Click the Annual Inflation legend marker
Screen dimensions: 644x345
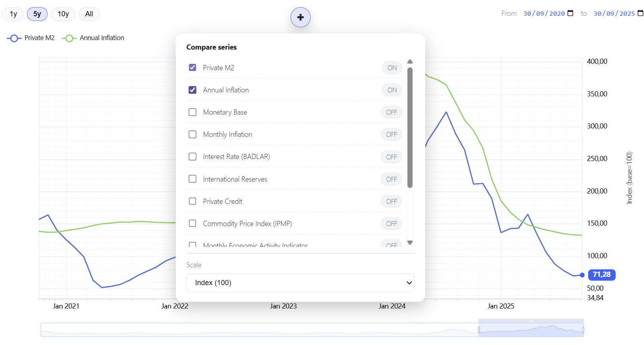pos(69,38)
